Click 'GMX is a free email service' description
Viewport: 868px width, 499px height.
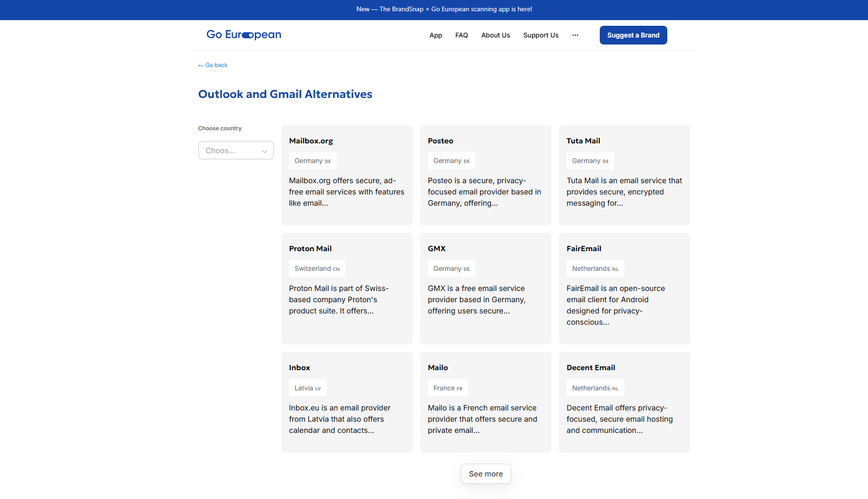coord(476,299)
